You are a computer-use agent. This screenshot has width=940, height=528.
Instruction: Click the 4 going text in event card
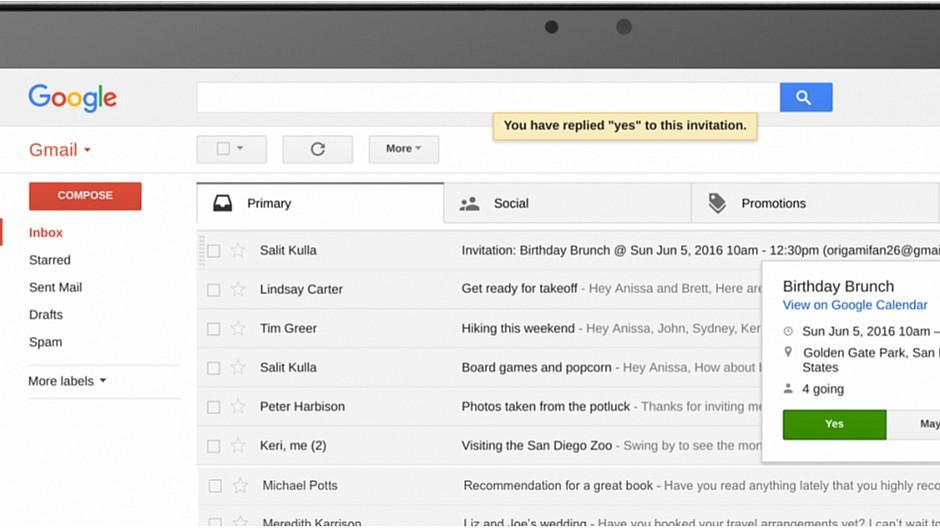pyautogui.click(x=823, y=389)
